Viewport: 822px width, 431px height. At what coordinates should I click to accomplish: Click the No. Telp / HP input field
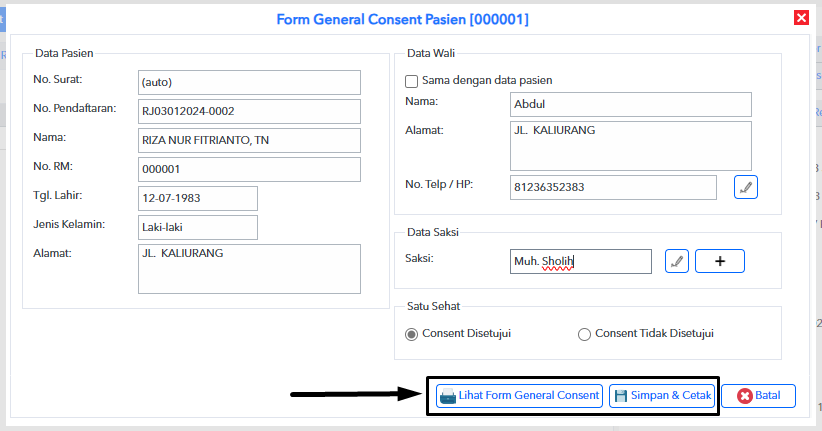pos(613,188)
